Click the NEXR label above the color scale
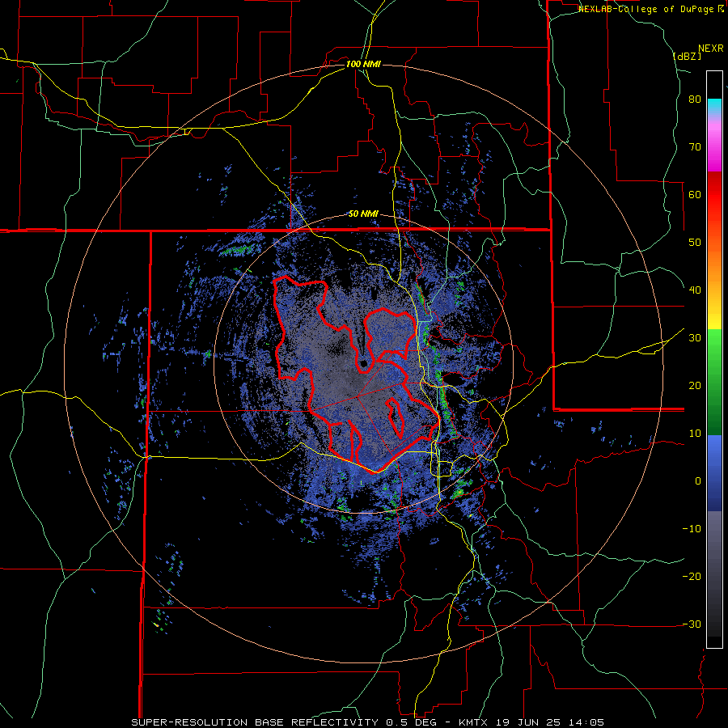Viewport: 728px width, 728px height. 711,49
